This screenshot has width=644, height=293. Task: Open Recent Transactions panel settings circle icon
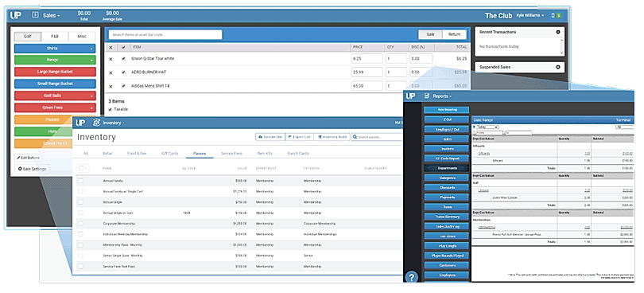(x=558, y=32)
